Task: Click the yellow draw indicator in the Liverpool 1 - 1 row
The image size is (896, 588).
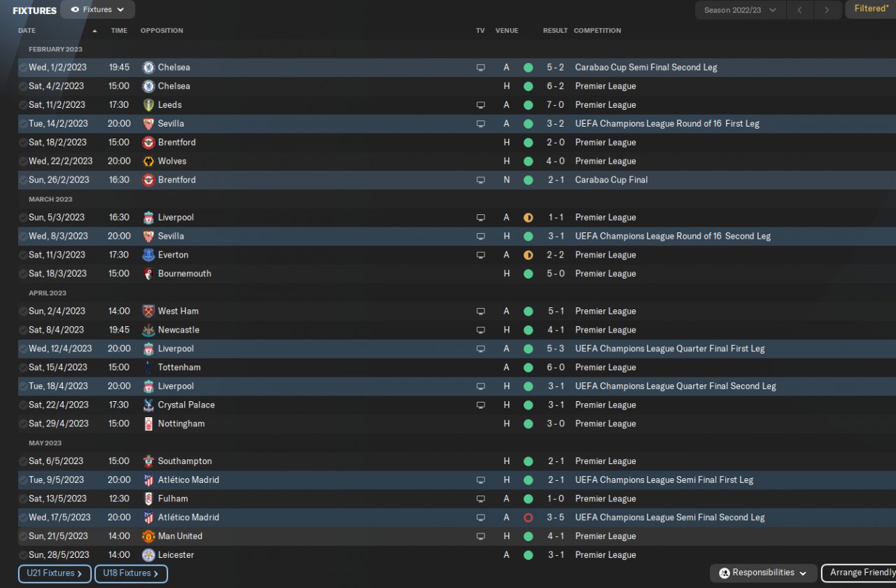Action: (528, 218)
